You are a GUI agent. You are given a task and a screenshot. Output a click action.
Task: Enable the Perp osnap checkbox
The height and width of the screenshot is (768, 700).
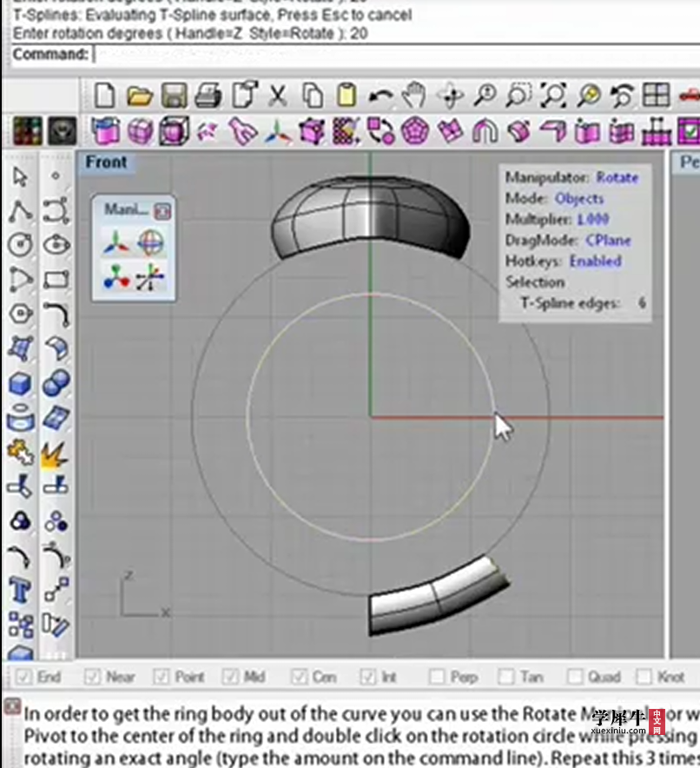point(436,677)
